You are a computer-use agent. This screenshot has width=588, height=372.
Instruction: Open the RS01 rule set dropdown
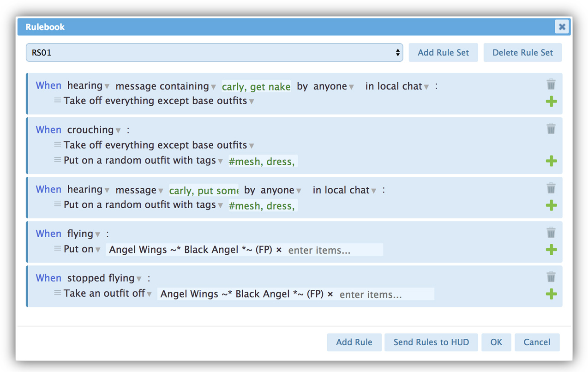214,53
